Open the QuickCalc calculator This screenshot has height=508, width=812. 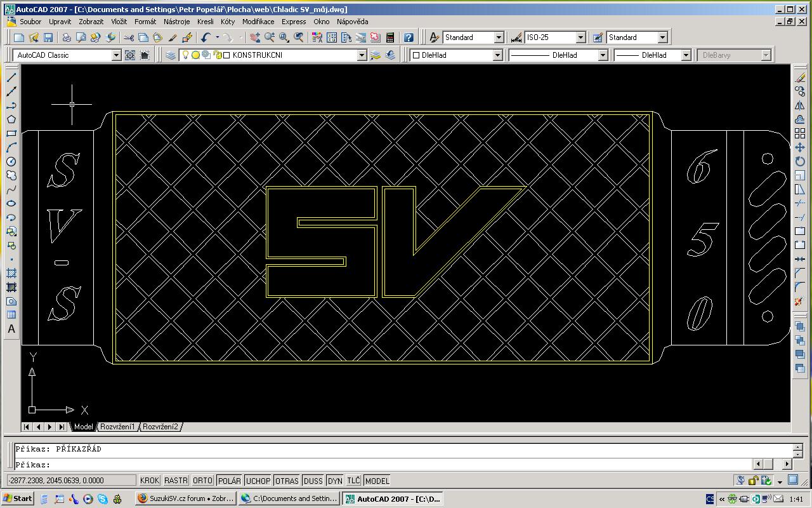point(390,37)
